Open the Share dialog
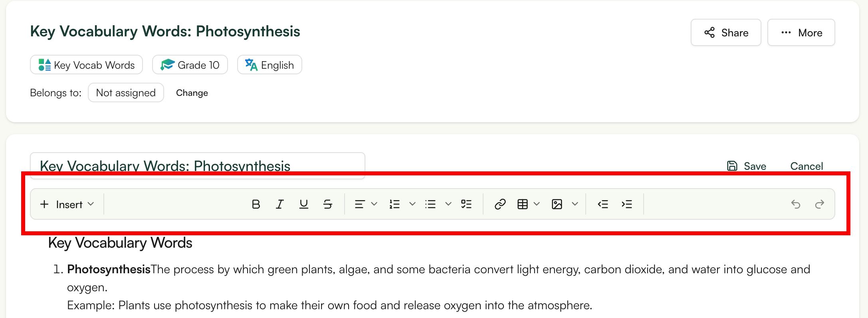 (x=725, y=32)
